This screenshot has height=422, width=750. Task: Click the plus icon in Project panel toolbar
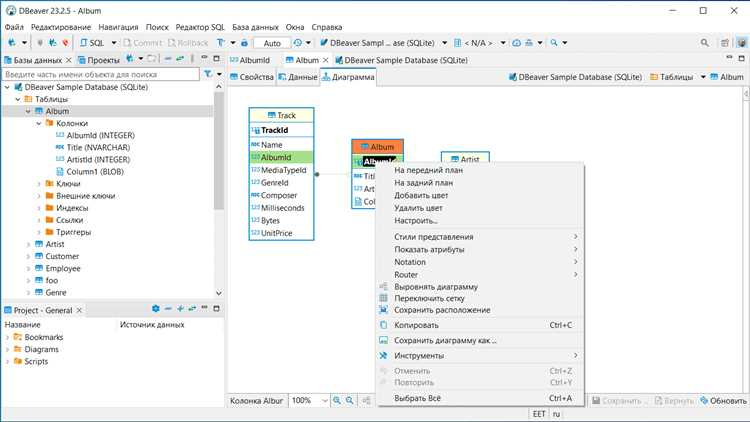click(180, 309)
